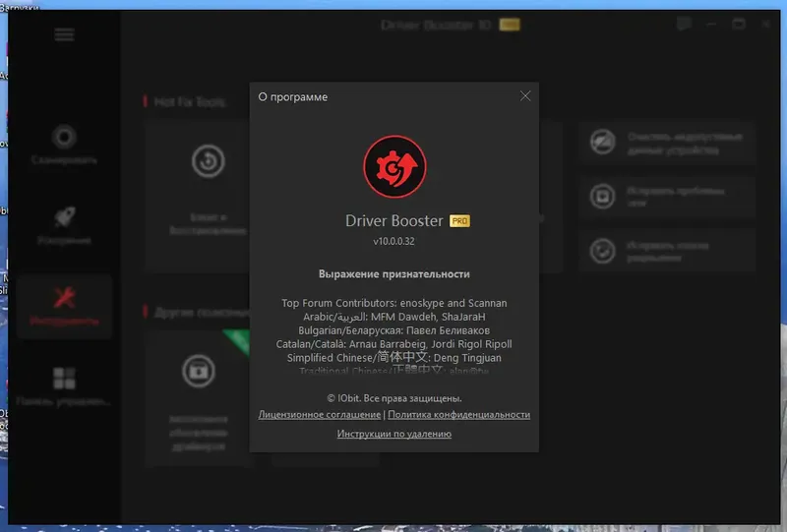787x532 pixels.
Task: Click the fix bad resolution tool icon
Action: [602, 251]
